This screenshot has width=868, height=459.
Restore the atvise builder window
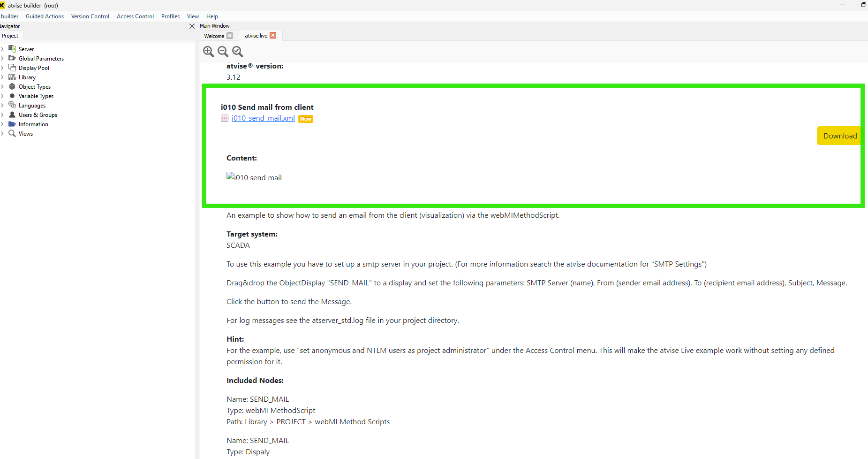tap(863, 5)
